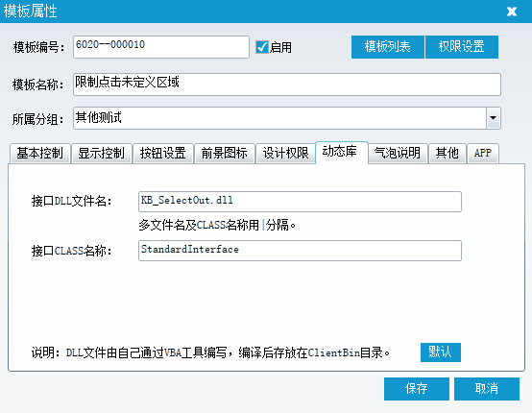This screenshot has height=413, width=532.
Task: Cancel with the 取消 button
Action: click(x=487, y=389)
